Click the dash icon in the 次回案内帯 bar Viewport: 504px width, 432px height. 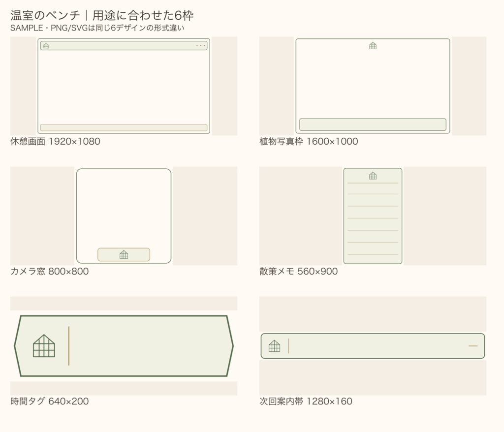pos(473,346)
